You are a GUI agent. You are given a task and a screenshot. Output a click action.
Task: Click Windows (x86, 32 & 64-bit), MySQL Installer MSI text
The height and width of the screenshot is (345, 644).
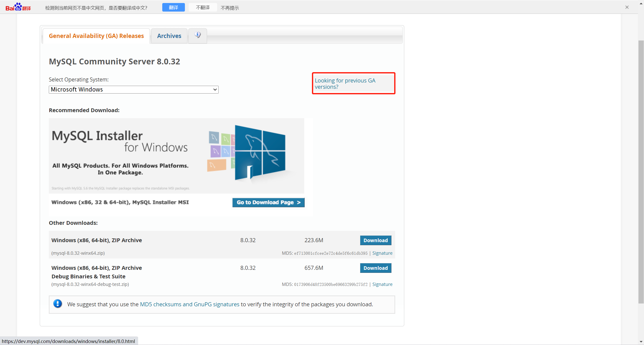120,202
